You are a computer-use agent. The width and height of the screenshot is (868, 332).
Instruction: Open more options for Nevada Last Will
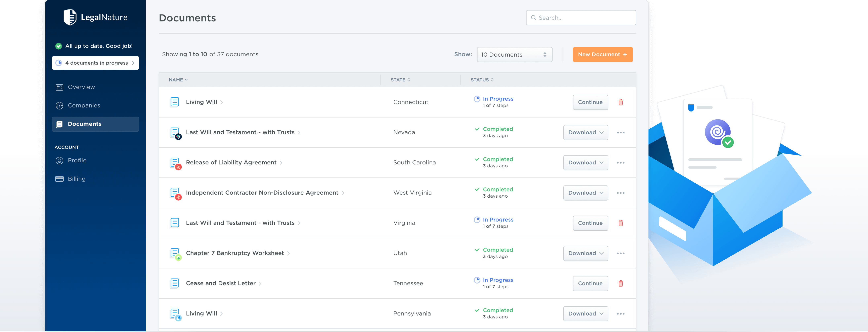(x=620, y=133)
